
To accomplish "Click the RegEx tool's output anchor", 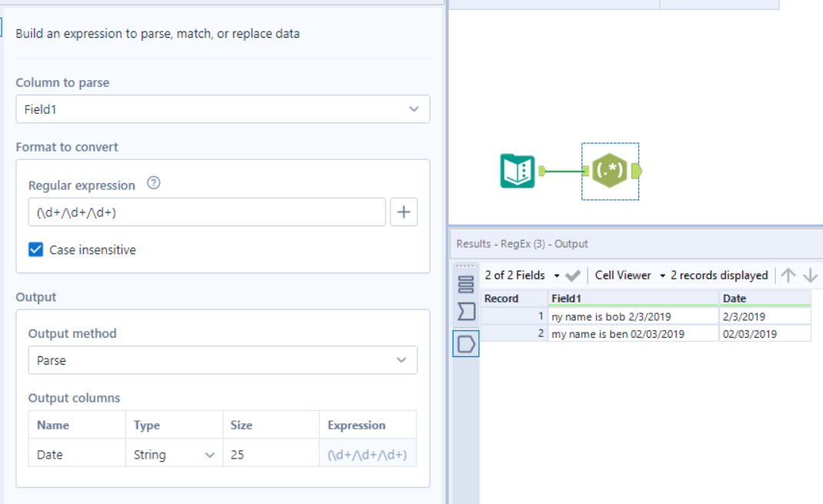I will click(x=637, y=171).
